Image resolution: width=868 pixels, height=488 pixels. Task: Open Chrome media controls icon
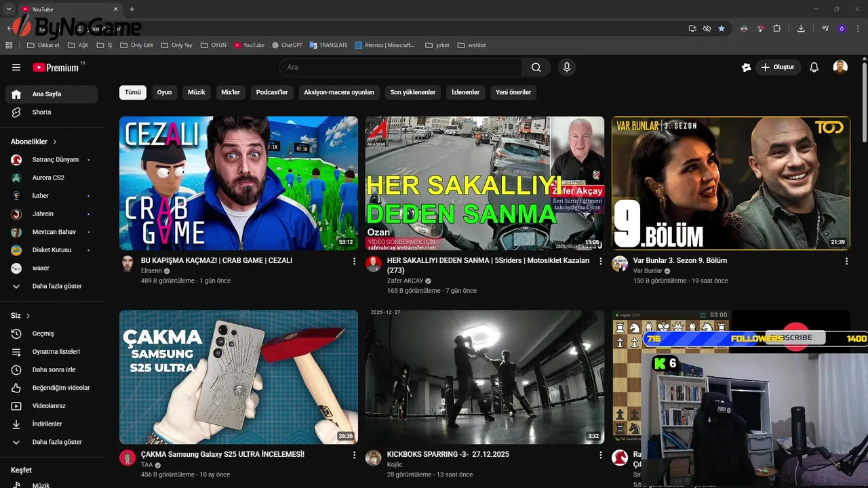[x=825, y=28]
